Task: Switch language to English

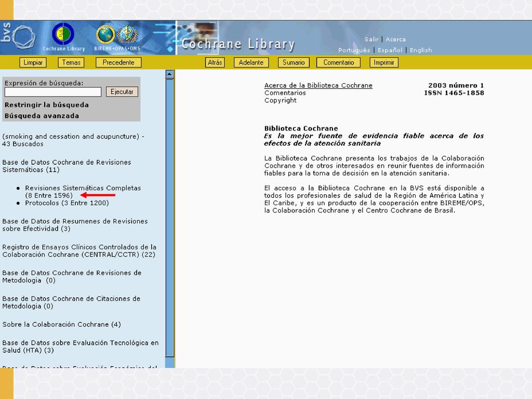Action: pos(421,50)
